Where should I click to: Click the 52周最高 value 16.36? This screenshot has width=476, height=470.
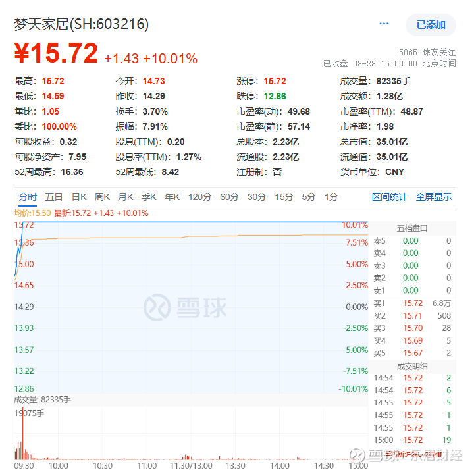[x=72, y=172]
